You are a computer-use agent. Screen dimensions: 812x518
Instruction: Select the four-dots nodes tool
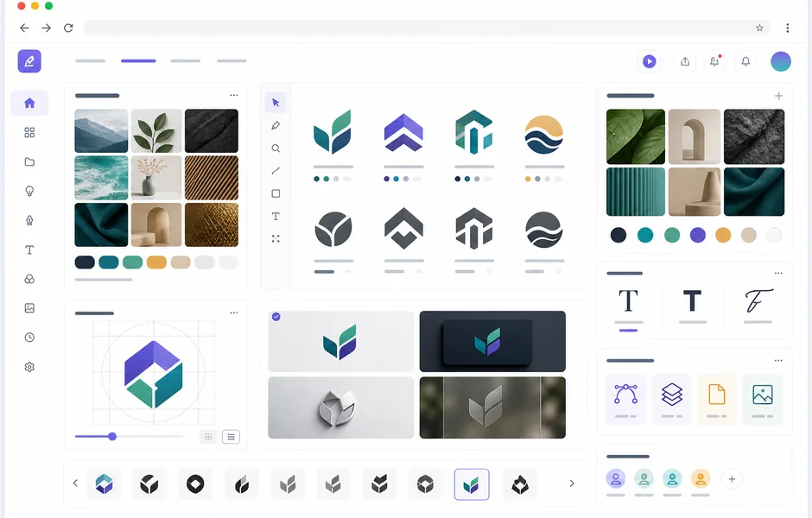pyautogui.click(x=276, y=238)
